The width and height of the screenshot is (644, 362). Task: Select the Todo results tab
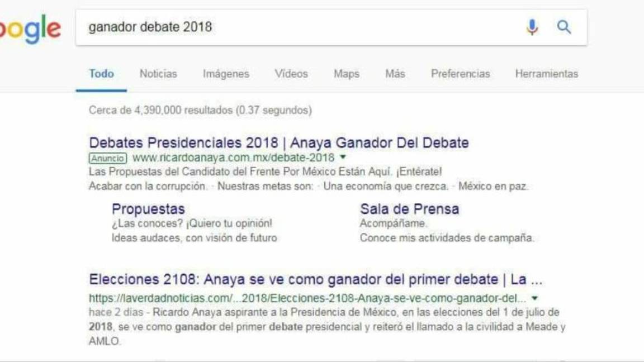point(101,73)
